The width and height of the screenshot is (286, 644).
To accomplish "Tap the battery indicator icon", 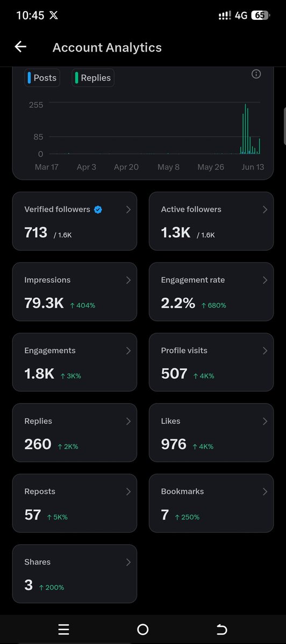I will point(260,16).
